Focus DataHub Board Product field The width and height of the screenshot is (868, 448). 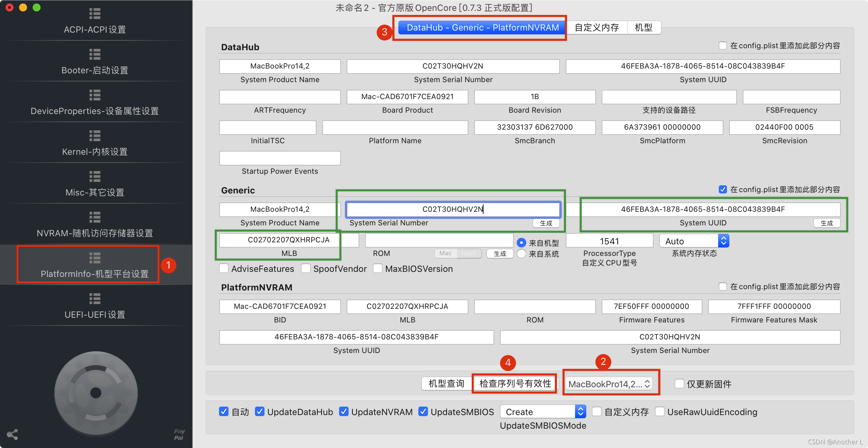click(407, 97)
